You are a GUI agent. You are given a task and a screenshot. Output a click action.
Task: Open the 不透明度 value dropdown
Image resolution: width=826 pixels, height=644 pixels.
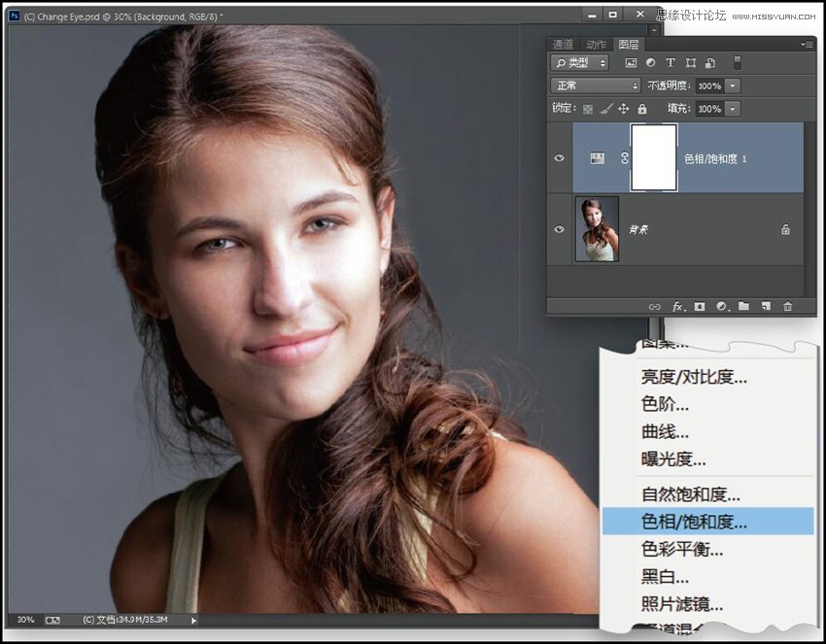point(733,85)
